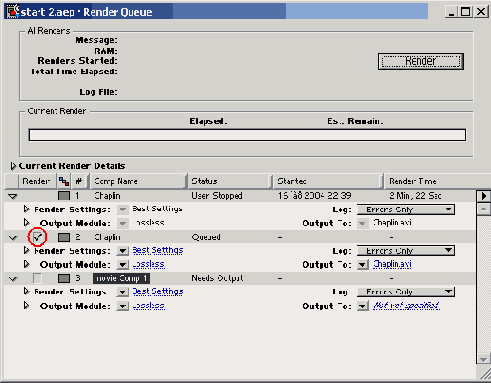
Task: Select the movie Comp 1 queue item name
Action: pos(121,278)
